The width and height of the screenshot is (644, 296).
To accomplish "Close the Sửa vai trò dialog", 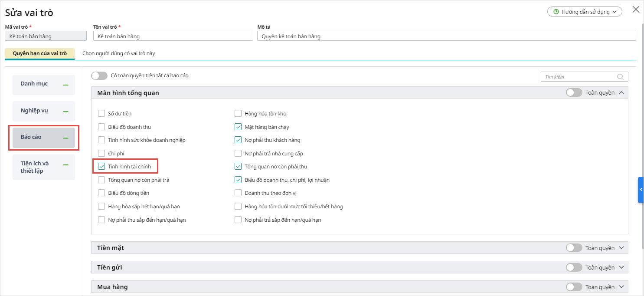I will point(636,10).
